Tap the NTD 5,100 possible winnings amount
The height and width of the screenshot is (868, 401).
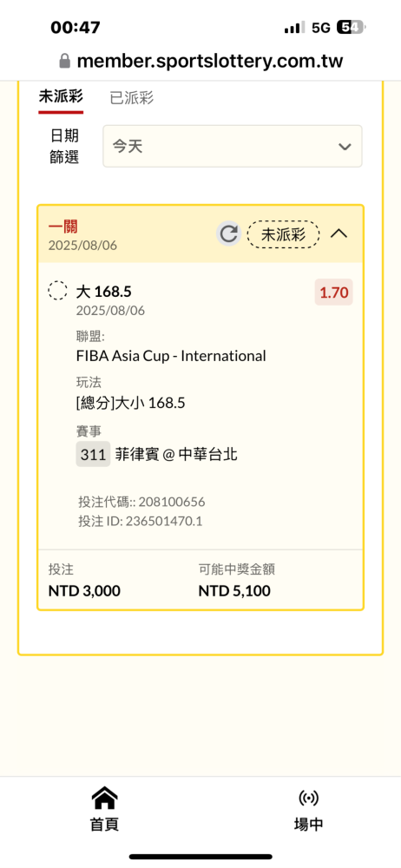234,591
